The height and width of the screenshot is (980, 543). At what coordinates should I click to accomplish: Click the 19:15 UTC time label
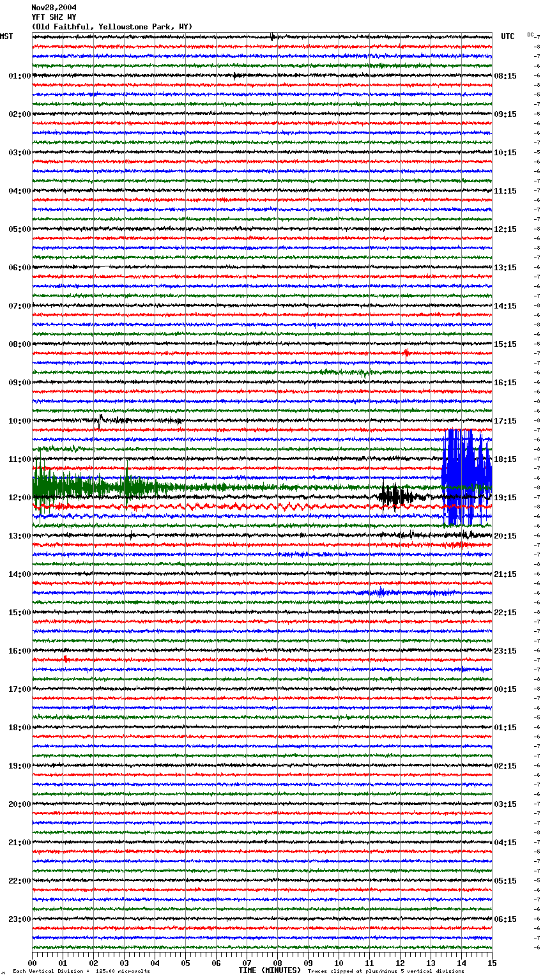(x=505, y=498)
